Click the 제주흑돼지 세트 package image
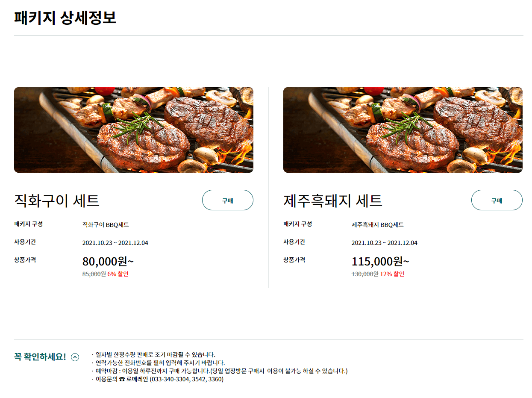The image size is (532, 398). pos(403,130)
